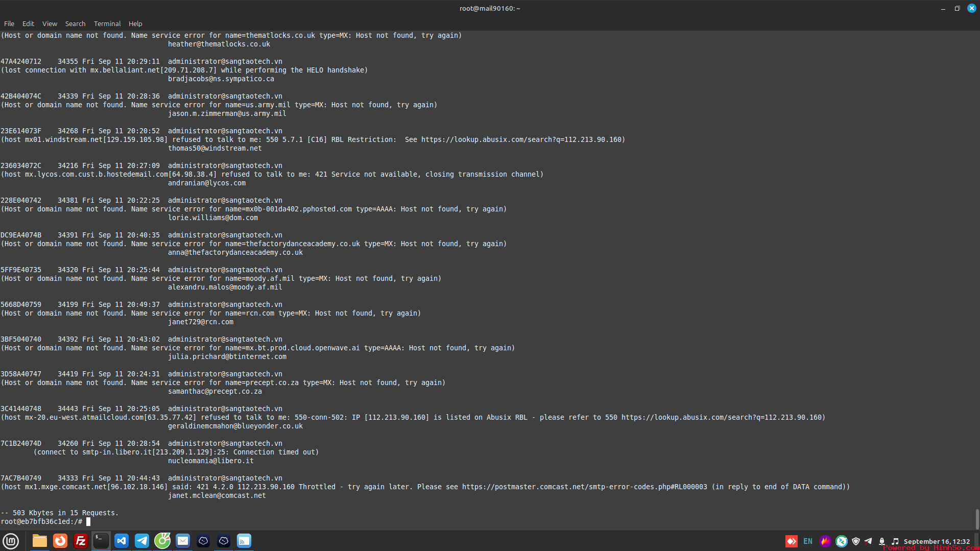Click the September 16 clock in panel

point(937,541)
